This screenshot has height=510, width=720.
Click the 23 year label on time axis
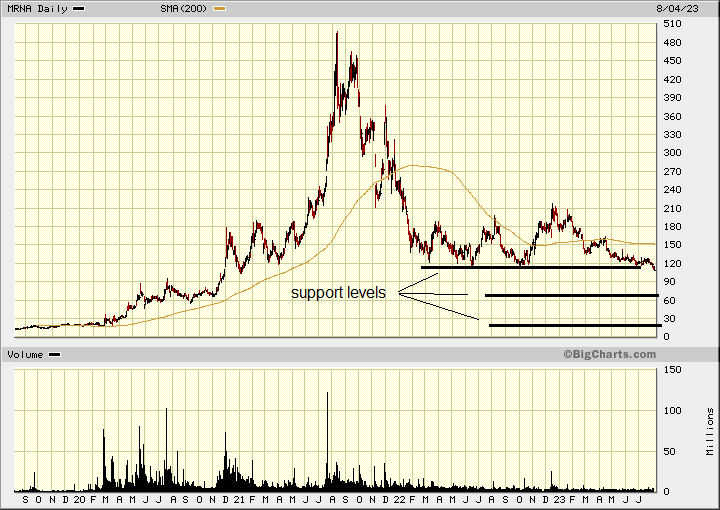(559, 499)
